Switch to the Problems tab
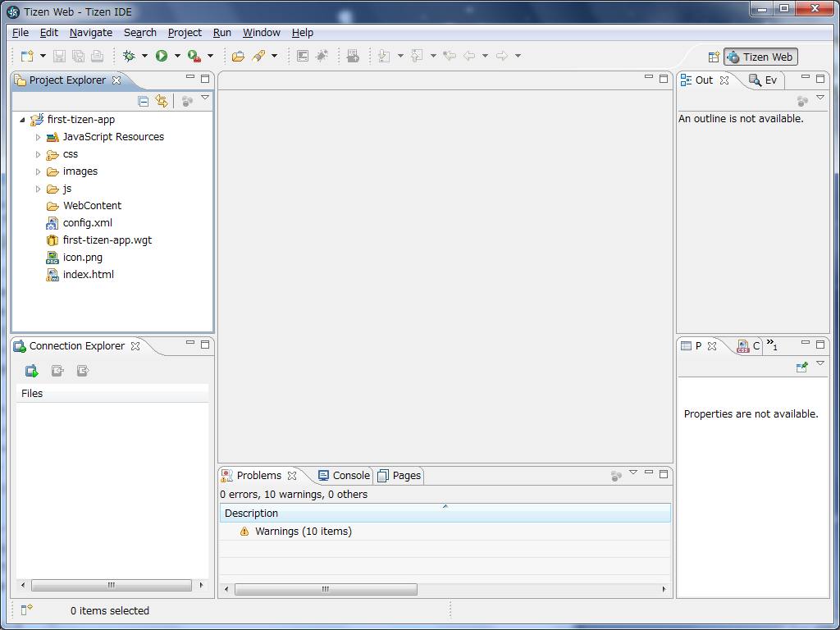Screen dimensions: 840x630 pos(259,476)
